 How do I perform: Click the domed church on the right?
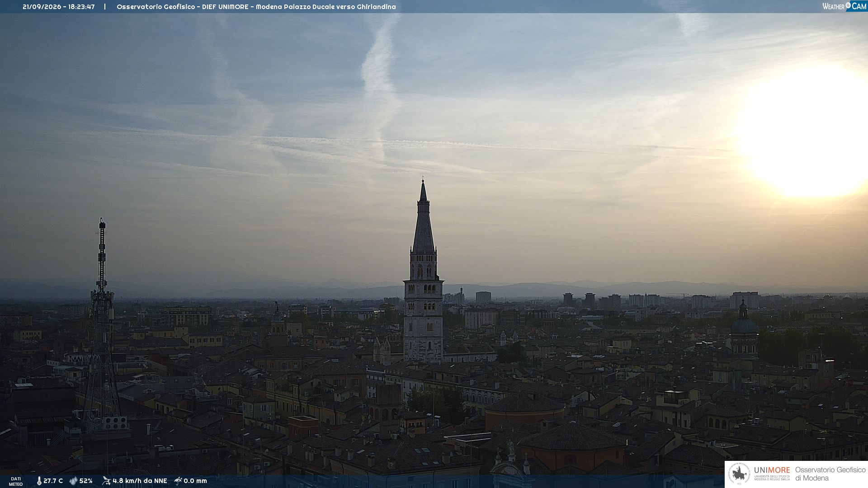pyautogui.click(x=744, y=330)
